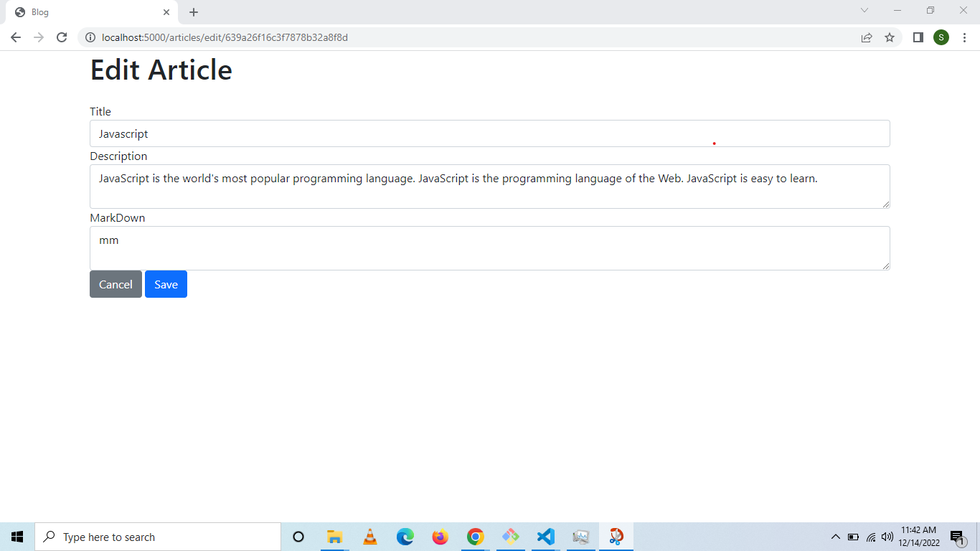Viewport: 980px width, 551px height.
Task: Open the volume speaker icon
Action: click(x=887, y=537)
